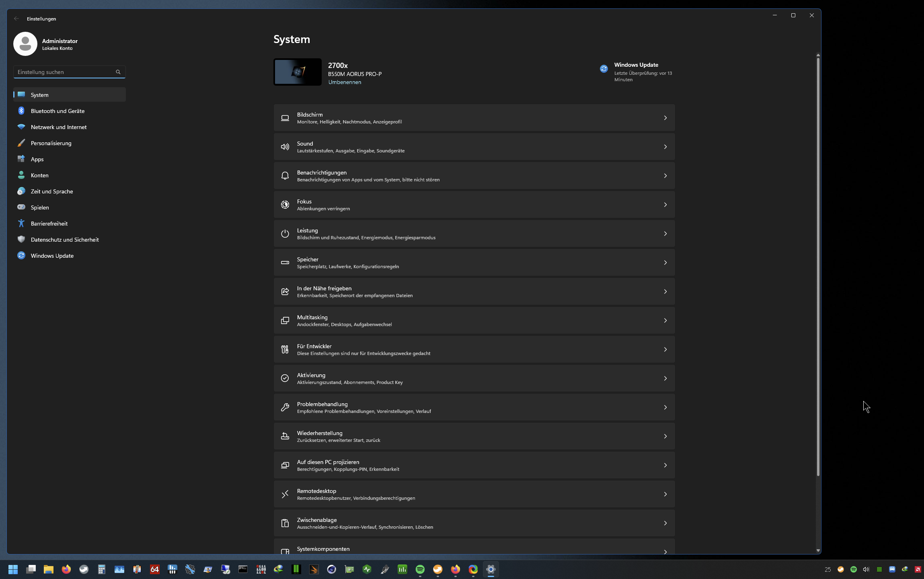924x579 pixels.
Task: Click the Umbenennen link
Action: coord(345,82)
